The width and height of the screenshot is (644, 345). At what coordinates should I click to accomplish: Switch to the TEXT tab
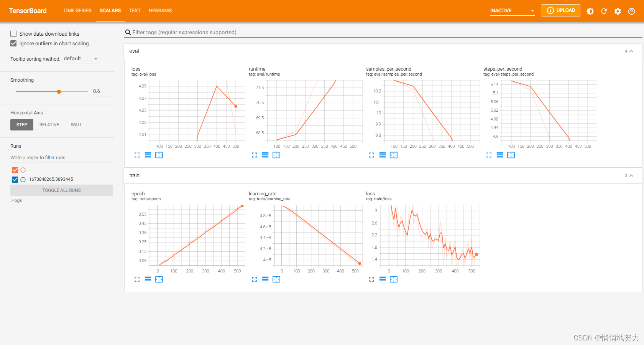(135, 11)
